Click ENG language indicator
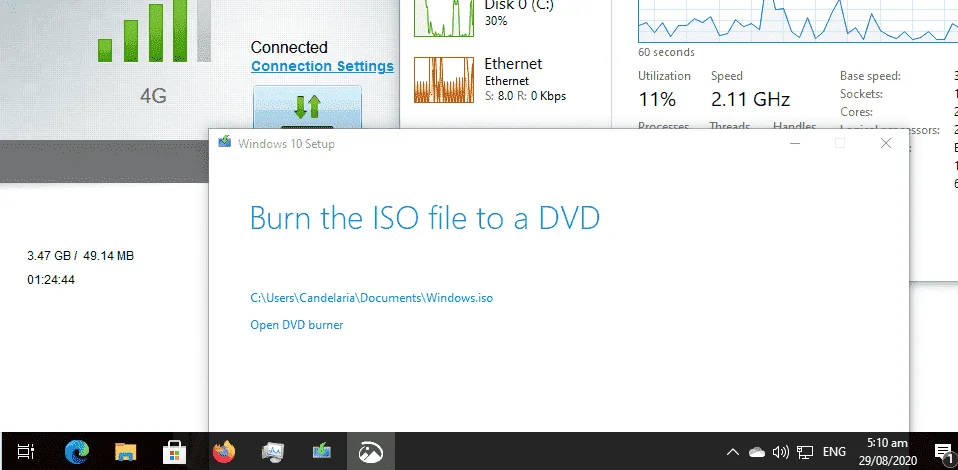Viewport: 958px width, 470px height. click(835, 452)
